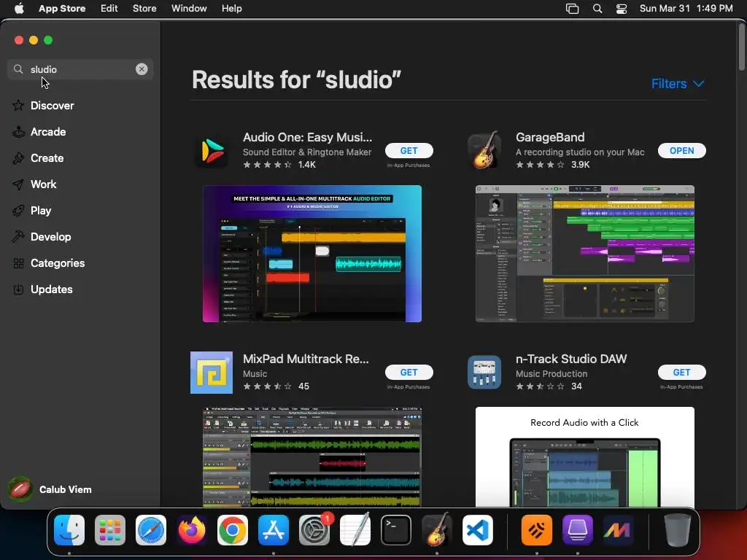This screenshot has width=747, height=560.
Task: Open the Categories grid icon
Action: click(x=18, y=262)
